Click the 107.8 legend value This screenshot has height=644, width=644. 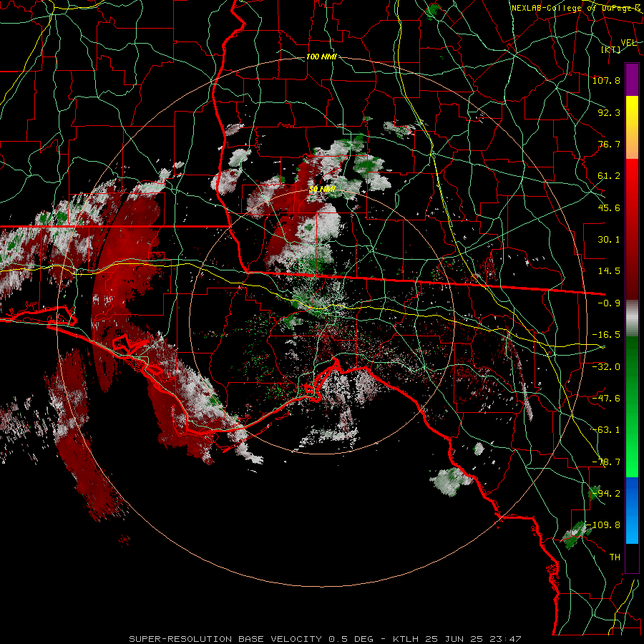pos(606,80)
